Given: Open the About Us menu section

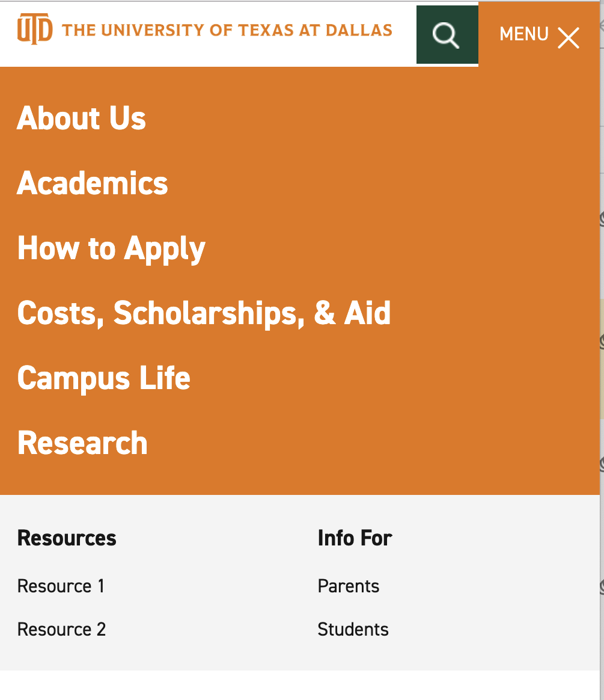Looking at the screenshot, I should tap(81, 118).
